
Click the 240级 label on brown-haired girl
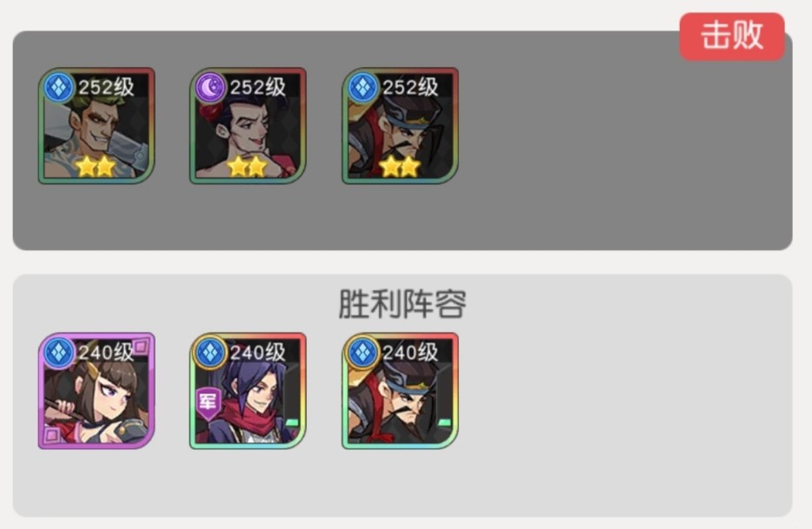(106, 353)
